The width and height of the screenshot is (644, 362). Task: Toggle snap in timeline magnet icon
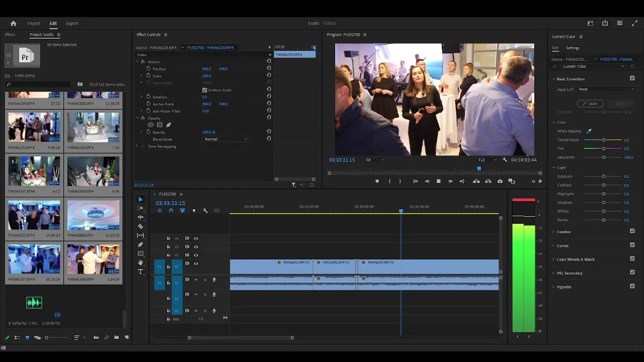pos(171,211)
